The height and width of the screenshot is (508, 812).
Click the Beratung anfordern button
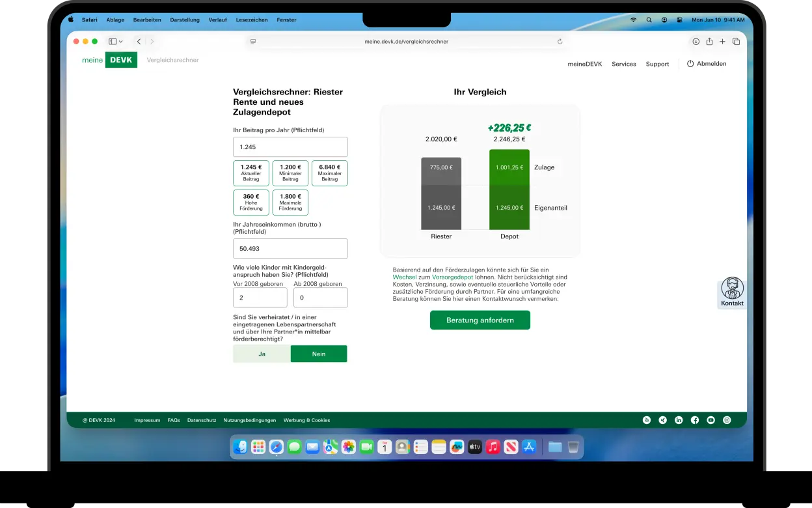[480, 320]
